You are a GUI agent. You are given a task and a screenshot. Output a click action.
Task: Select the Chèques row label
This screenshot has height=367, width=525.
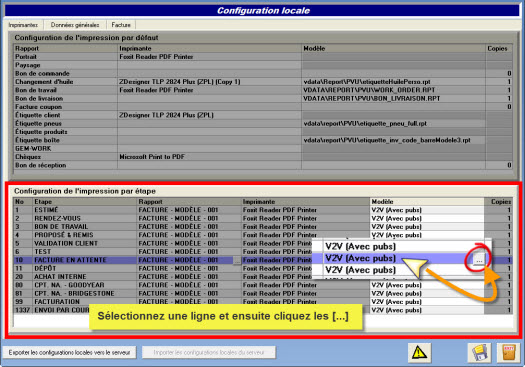click(x=28, y=157)
